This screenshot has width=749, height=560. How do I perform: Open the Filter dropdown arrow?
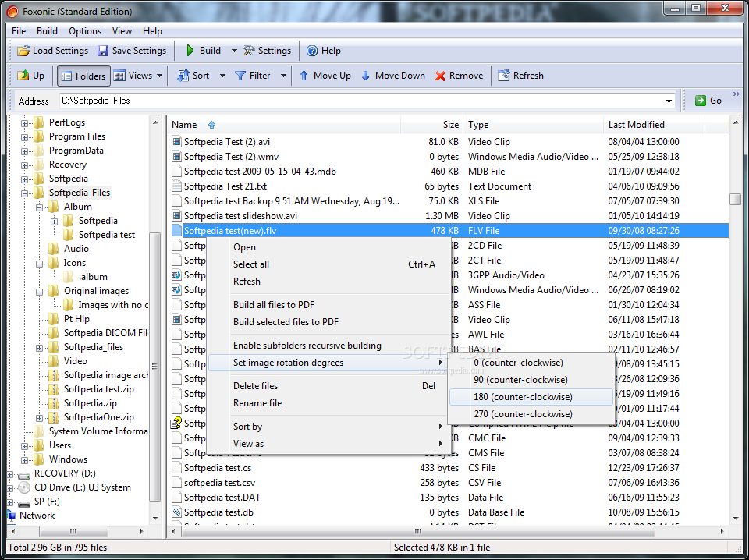pos(283,76)
